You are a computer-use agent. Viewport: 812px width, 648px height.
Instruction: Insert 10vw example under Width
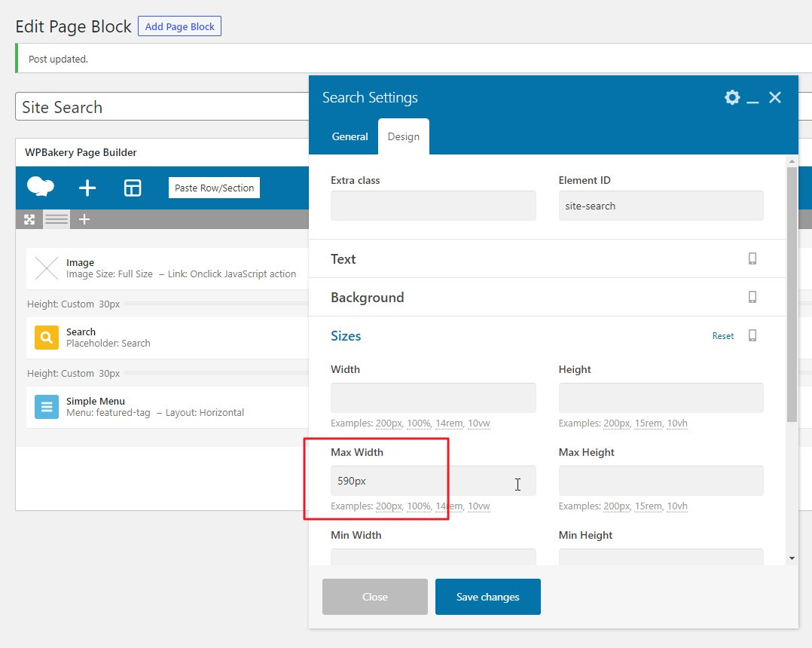(479, 423)
